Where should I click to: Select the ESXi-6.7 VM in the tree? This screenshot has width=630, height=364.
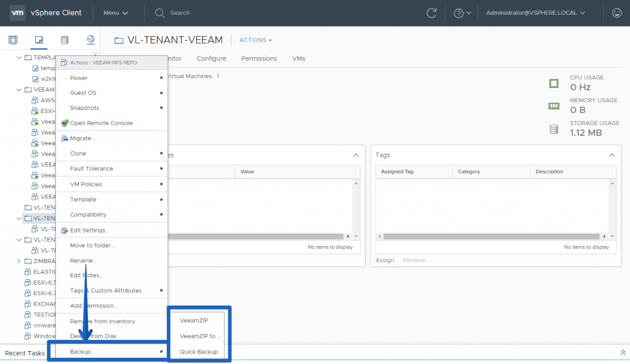[x=40, y=293]
